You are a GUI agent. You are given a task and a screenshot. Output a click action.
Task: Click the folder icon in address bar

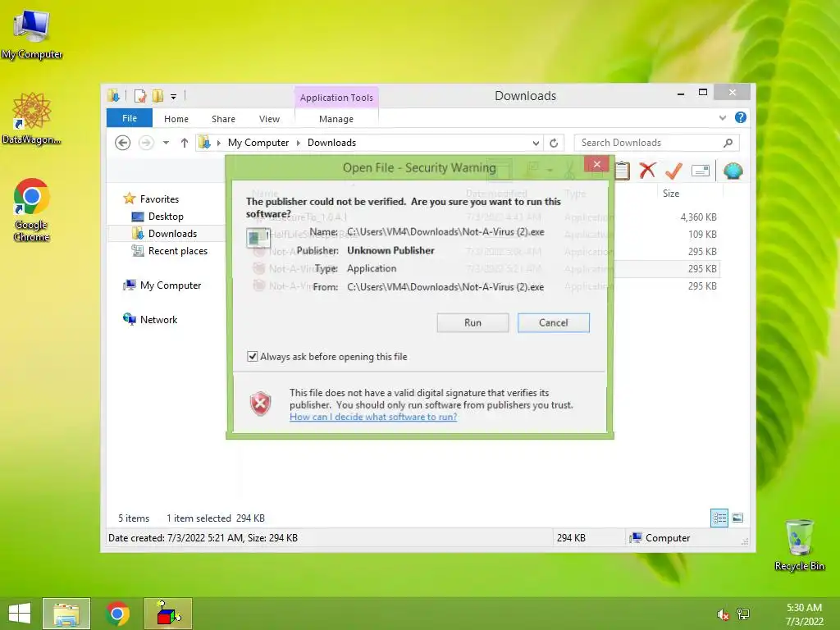[204, 143]
